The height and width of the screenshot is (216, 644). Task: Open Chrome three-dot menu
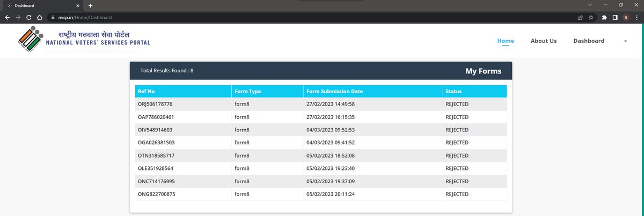[x=636, y=17]
